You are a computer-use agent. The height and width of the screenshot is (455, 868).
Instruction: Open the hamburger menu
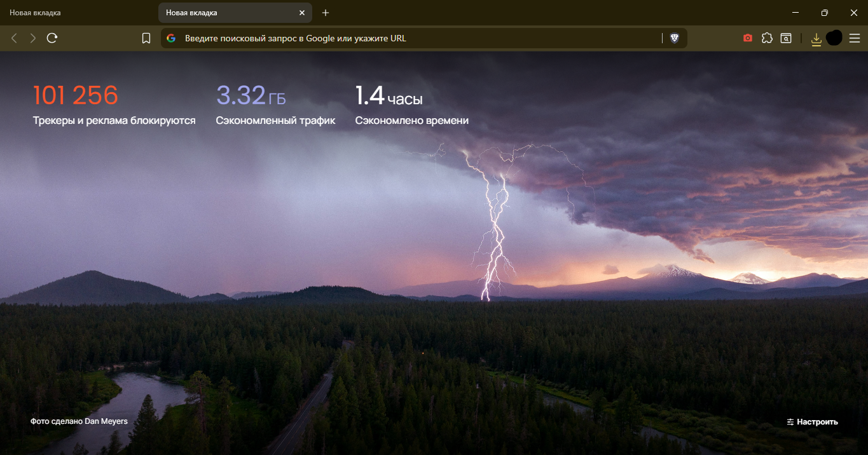pos(855,38)
